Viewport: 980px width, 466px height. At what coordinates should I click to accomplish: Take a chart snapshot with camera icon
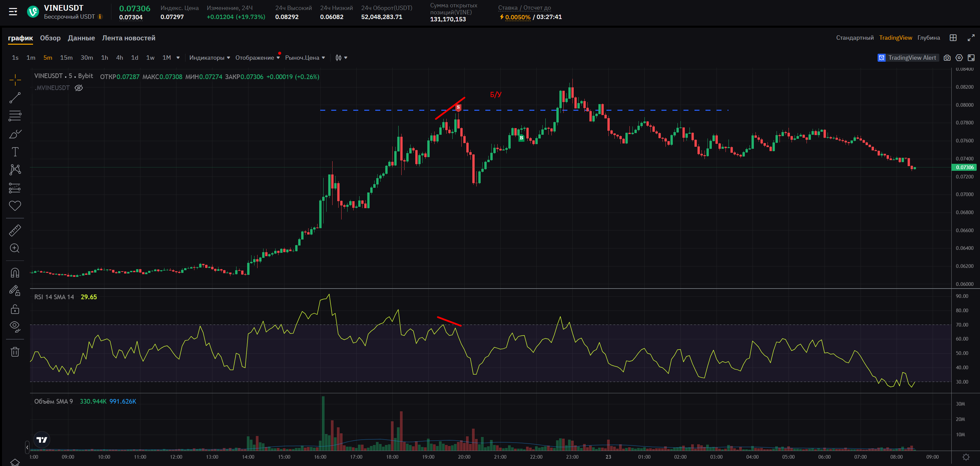pos(947,58)
